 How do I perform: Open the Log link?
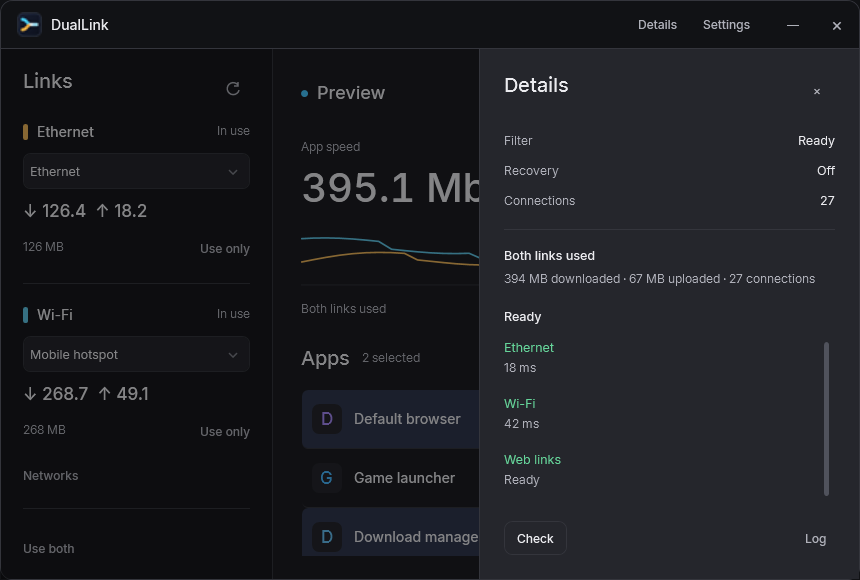(816, 539)
